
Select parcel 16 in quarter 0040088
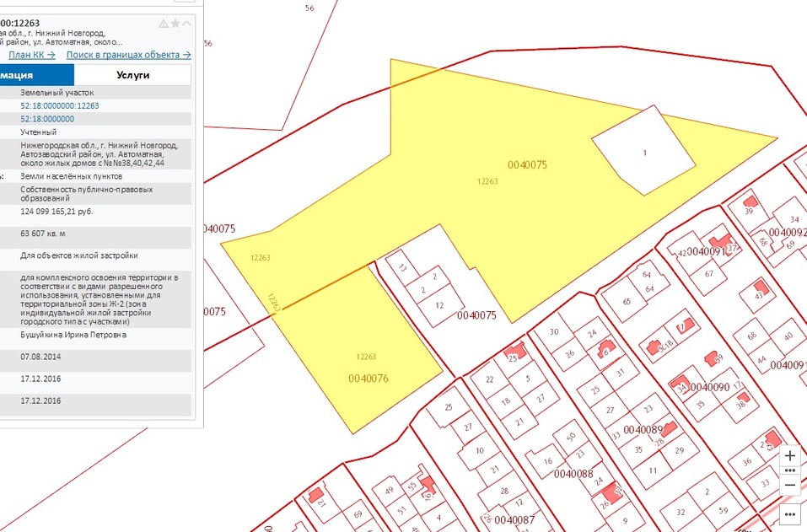pos(547,460)
